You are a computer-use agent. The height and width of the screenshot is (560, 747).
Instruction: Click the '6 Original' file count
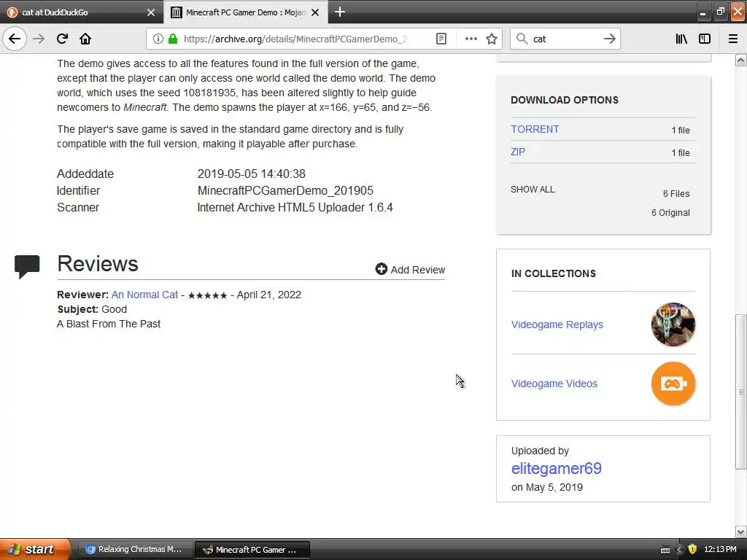tap(670, 212)
